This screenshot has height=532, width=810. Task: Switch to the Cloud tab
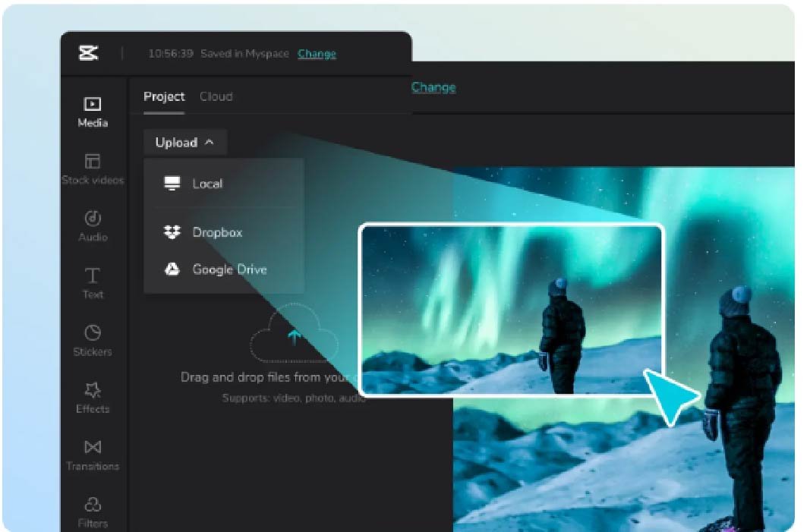tap(216, 96)
